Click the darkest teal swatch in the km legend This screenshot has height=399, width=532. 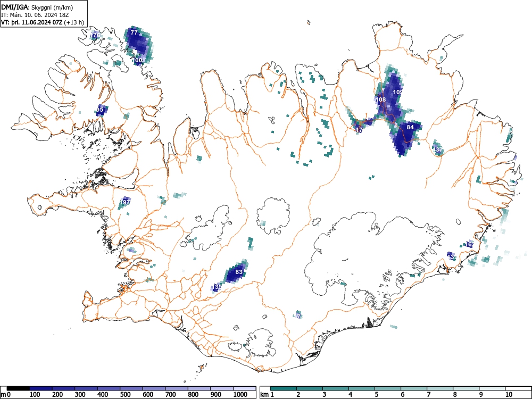pyautogui.click(x=284, y=388)
